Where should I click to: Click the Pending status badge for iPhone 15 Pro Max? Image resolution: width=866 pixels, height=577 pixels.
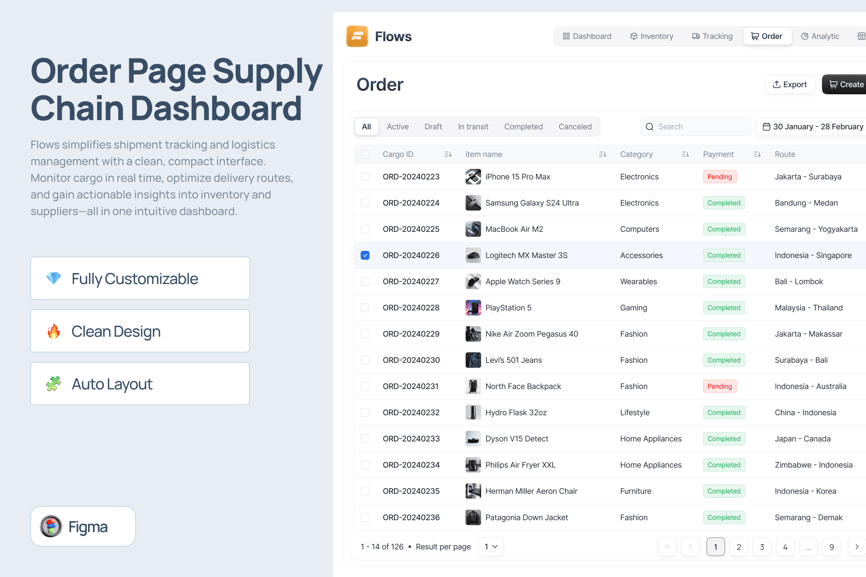coord(719,177)
